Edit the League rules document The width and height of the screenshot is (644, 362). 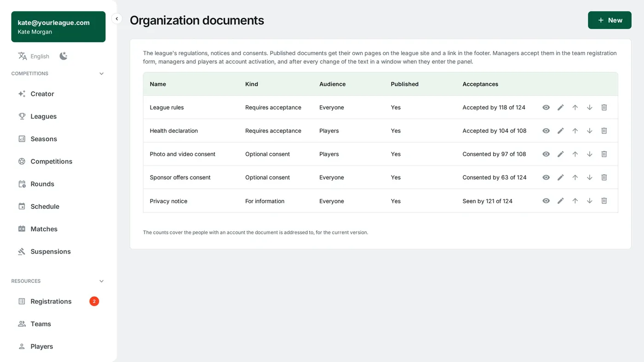(560, 107)
